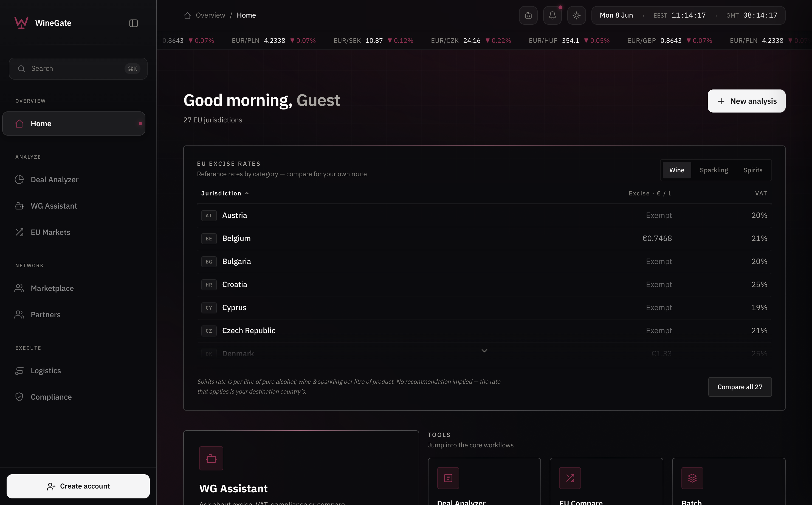Click the EUR/SEK ticker rate
Image resolution: width=812 pixels, height=505 pixels.
pyautogui.click(x=373, y=40)
